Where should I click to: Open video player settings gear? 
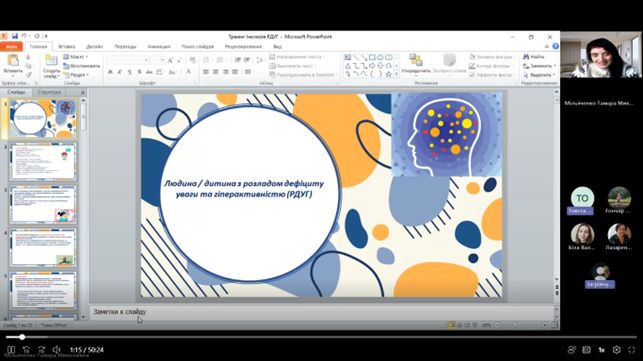(x=616, y=350)
